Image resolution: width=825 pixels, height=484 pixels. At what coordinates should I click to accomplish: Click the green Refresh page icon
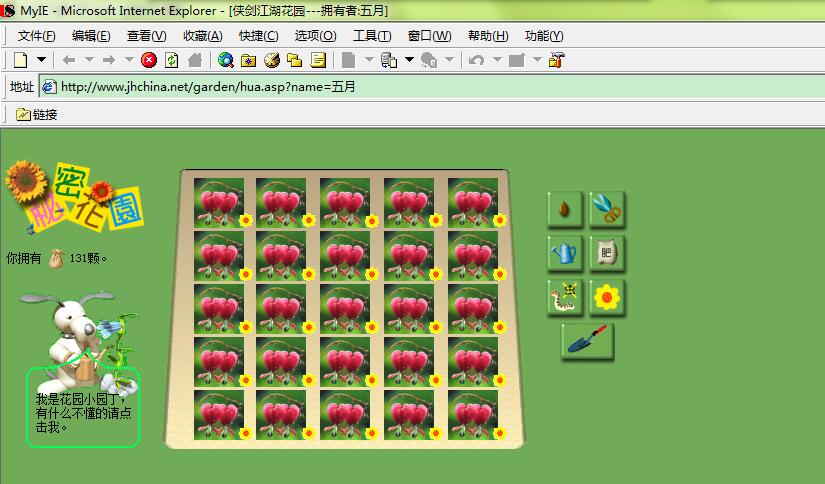[172, 60]
